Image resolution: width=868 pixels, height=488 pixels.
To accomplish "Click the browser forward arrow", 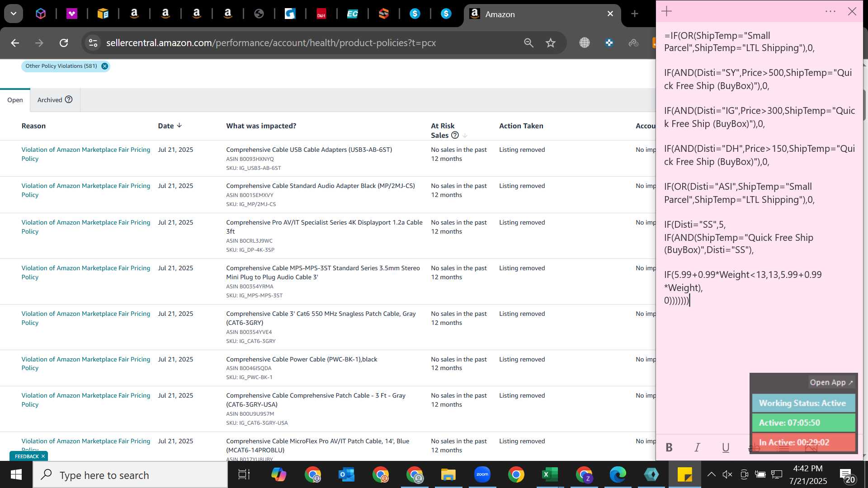I will click(39, 43).
